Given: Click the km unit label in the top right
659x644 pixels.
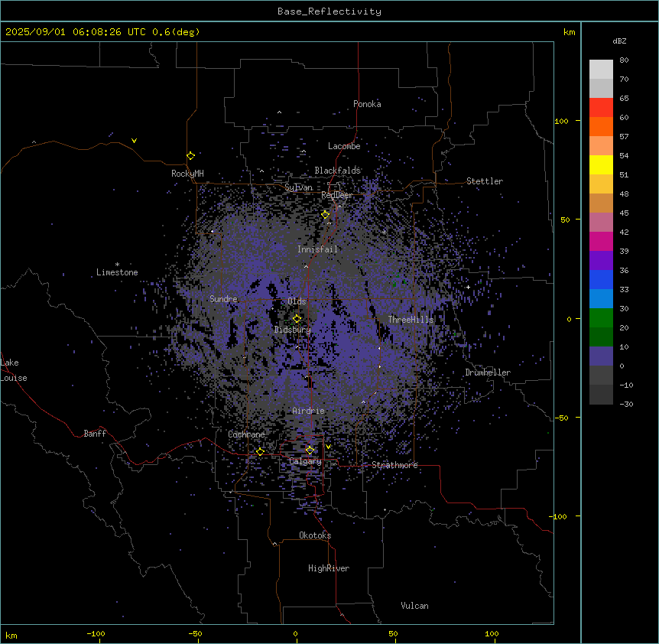Looking at the screenshot, I should click(x=569, y=32).
